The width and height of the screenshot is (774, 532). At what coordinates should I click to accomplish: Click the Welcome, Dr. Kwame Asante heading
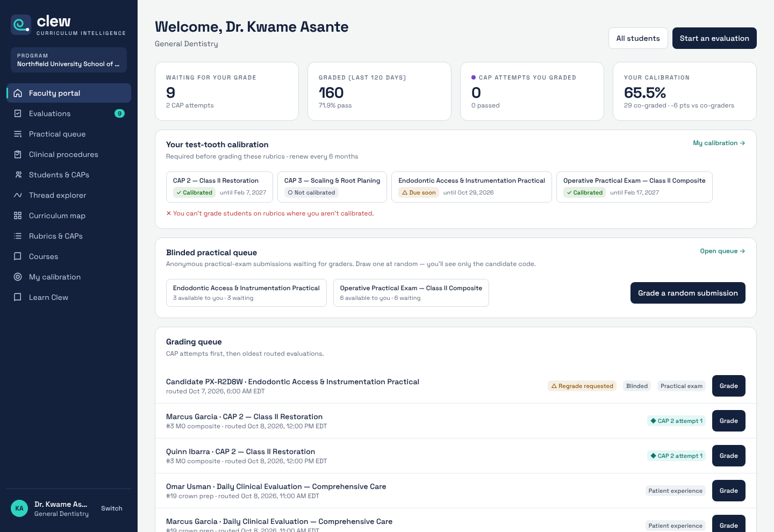[x=252, y=27]
